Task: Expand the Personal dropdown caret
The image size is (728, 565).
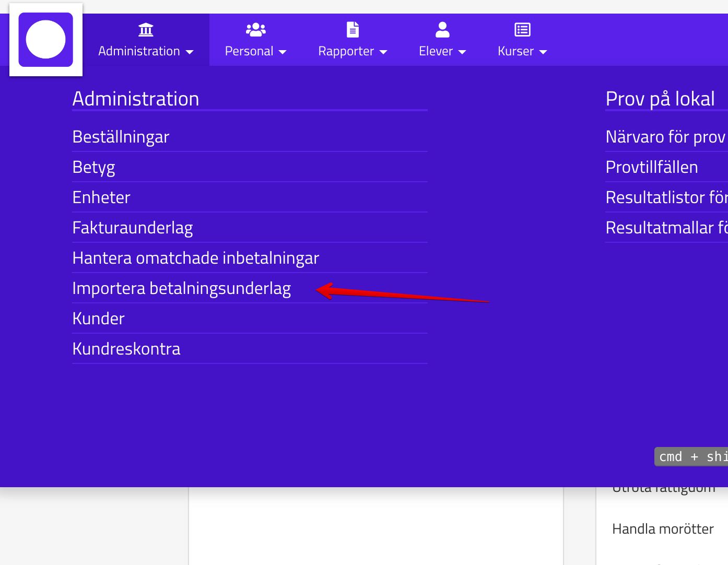Action: [283, 52]
